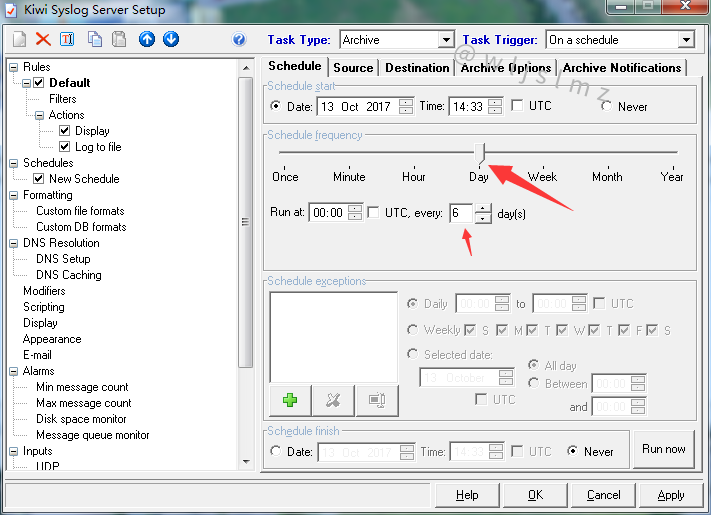Click the New item toolbar icon

pos(19,40)
